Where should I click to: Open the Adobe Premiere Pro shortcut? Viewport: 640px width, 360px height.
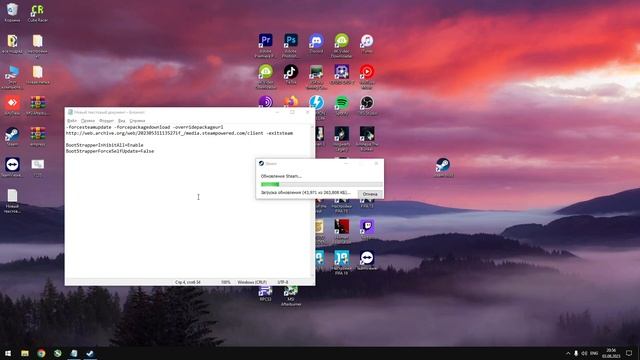266,44
